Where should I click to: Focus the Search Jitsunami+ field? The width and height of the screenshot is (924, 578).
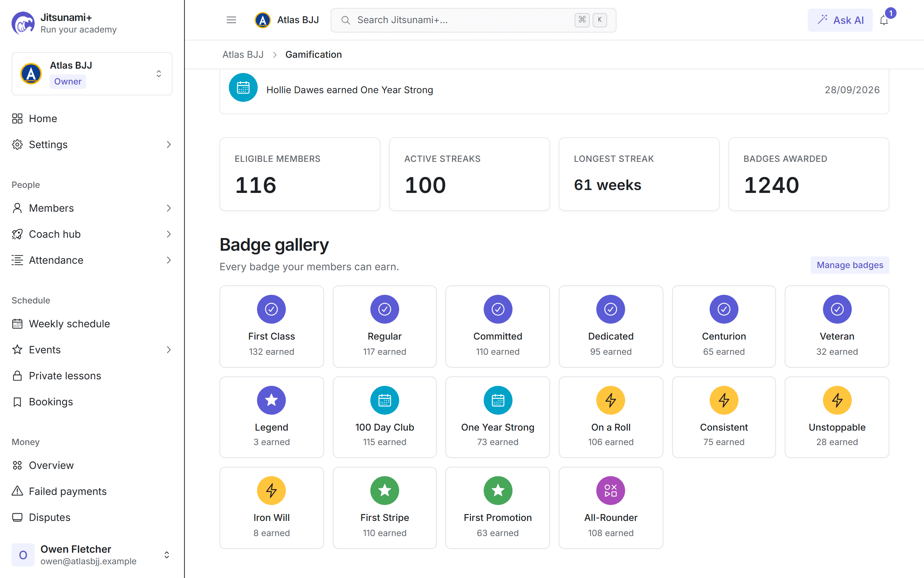(x=473, y=20)
